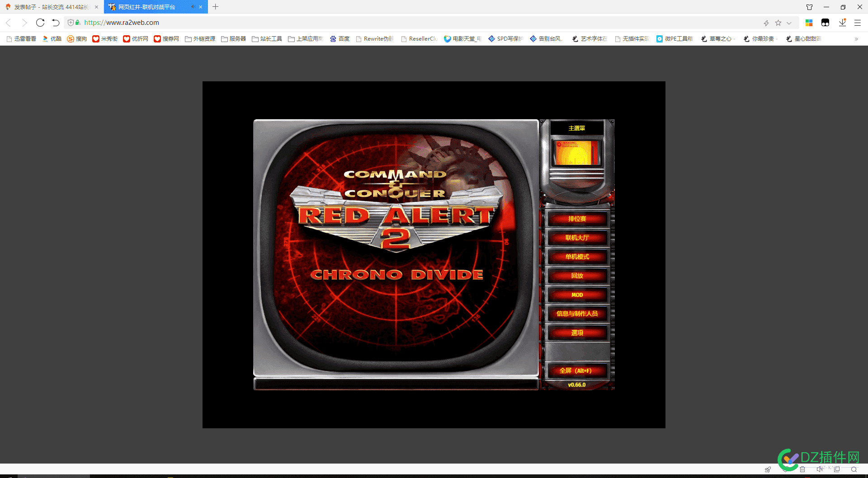Image resolution: width=868 pixels, height=478 pixels.
Task: Click the trash bin status bar icon
Action: [x=802, y=469]
